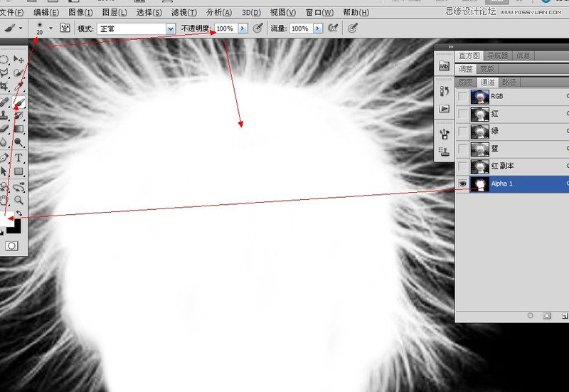Open the History panel icon
The height and width of the screenshot is (392, 569).
point(444,91)
